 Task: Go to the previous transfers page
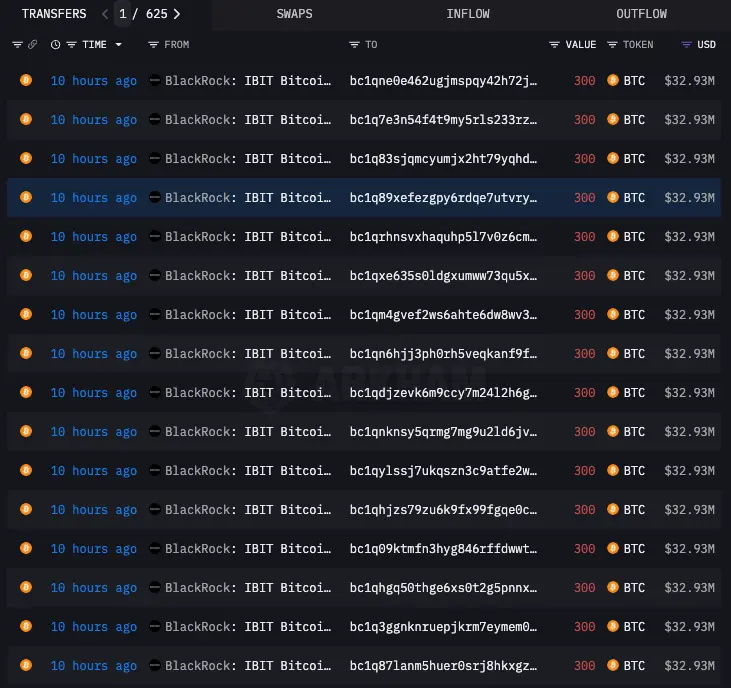(x=105, y=14)
